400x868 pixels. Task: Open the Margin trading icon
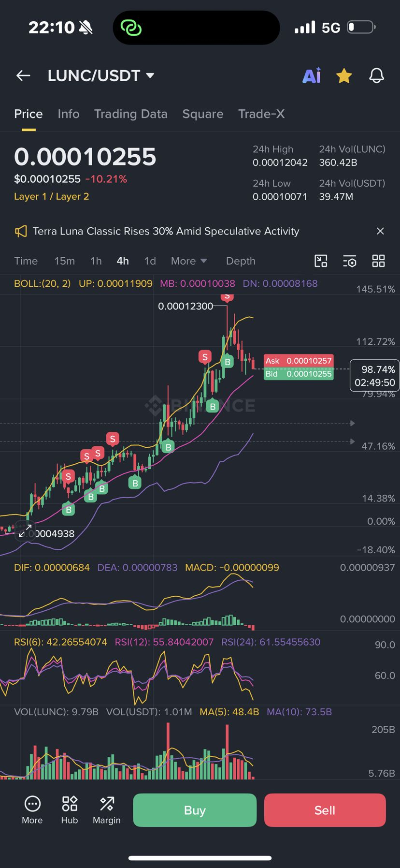(107, 810)
